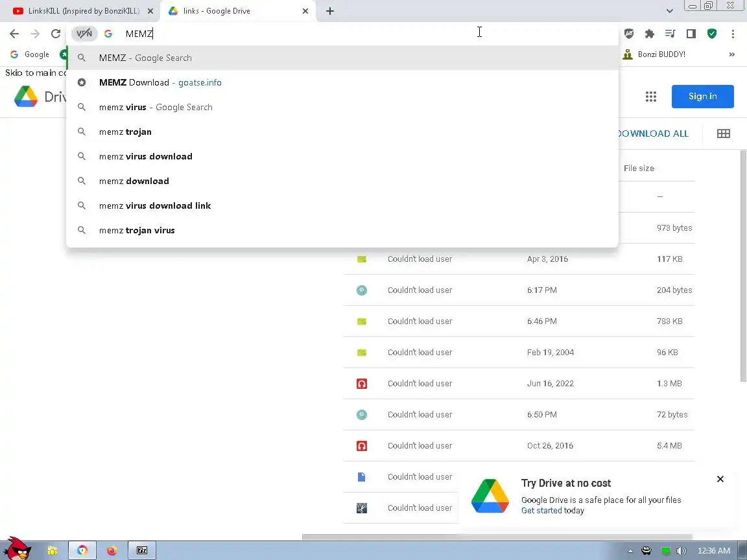The image size is (747, 560).
Task: Click the file icon in 6:46 PM row
Action: 362,321
